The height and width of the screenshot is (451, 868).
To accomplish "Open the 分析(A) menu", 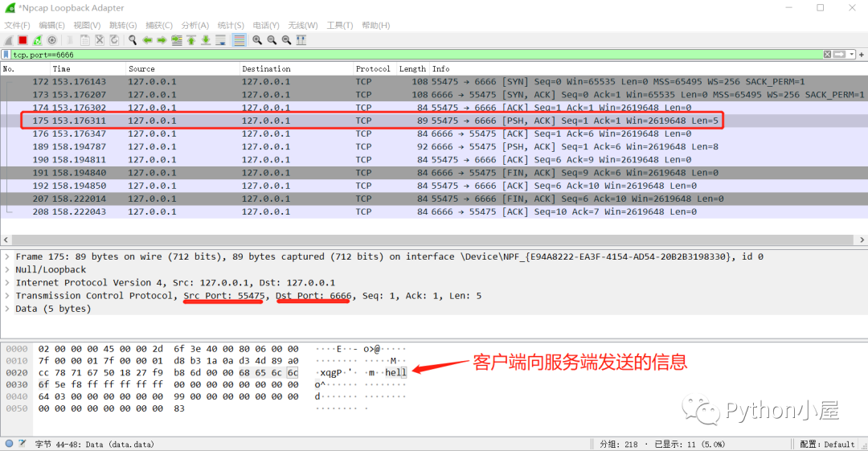I will (194, 26).
